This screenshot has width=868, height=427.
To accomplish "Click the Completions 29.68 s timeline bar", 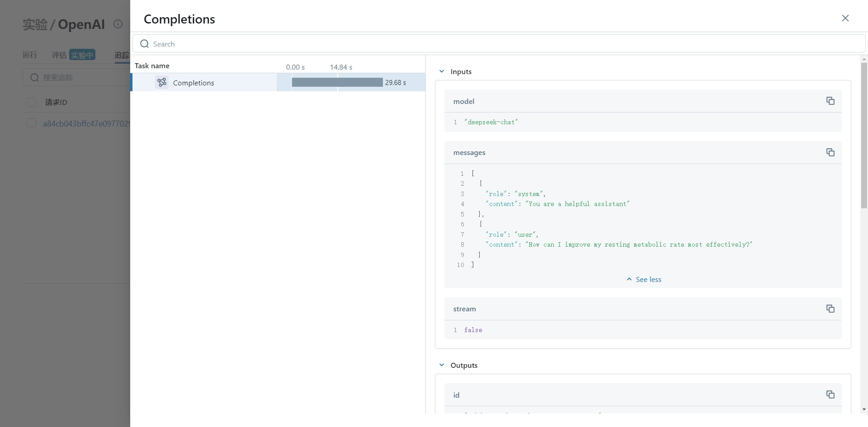I will click(337, 82).
